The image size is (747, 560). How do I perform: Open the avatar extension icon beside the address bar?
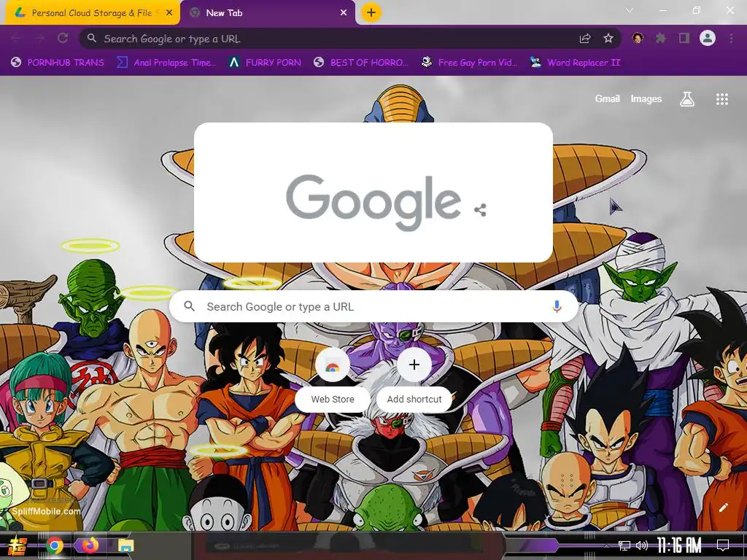pos(638,38)
